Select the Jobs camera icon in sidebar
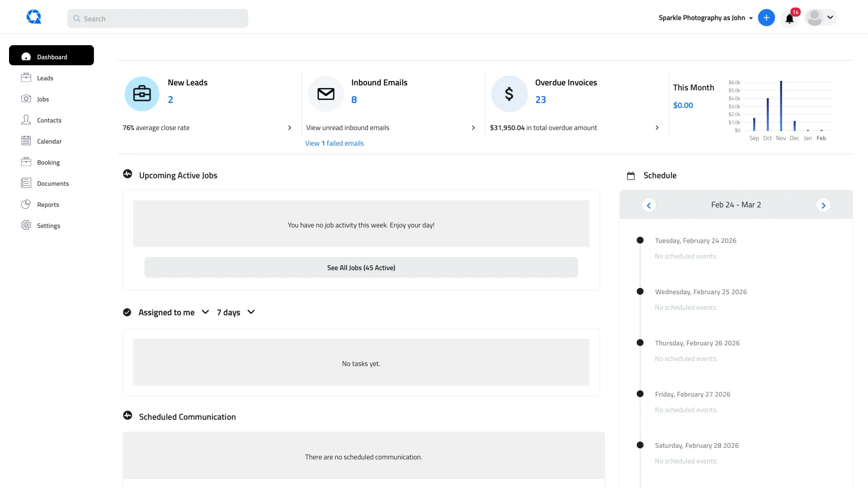Screen dimensions: 868x488 pos(27,99)
